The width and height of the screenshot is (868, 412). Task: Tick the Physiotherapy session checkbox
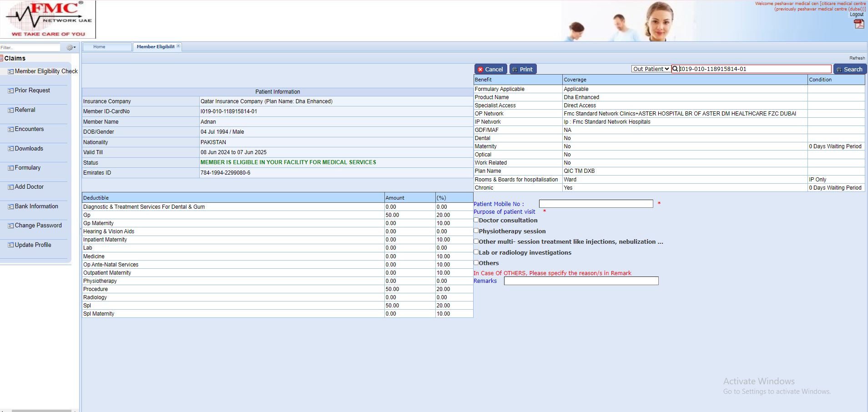tap(476, 231)
